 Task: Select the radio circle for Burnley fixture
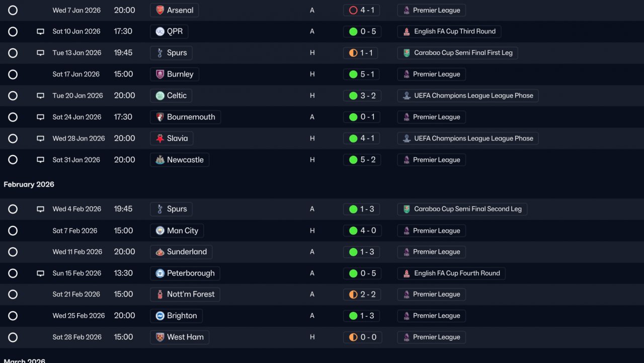(13, 75)
